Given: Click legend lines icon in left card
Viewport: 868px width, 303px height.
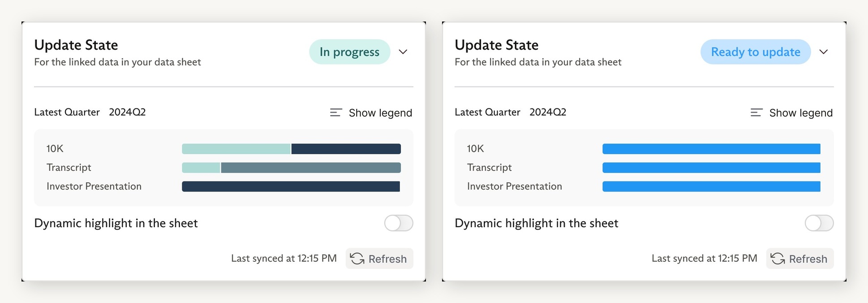Looking at the screenshot, I should click(336, 113).
